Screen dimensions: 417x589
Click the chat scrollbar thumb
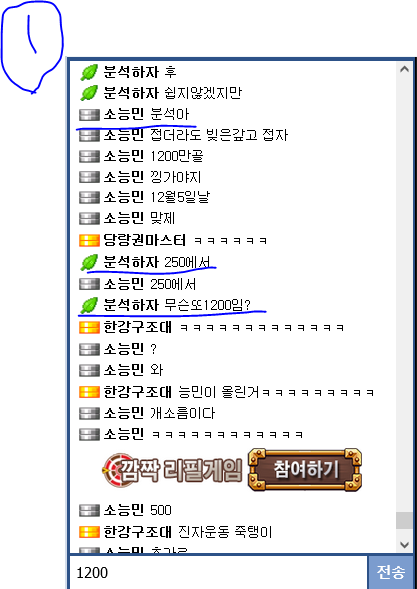click(404, 520)
